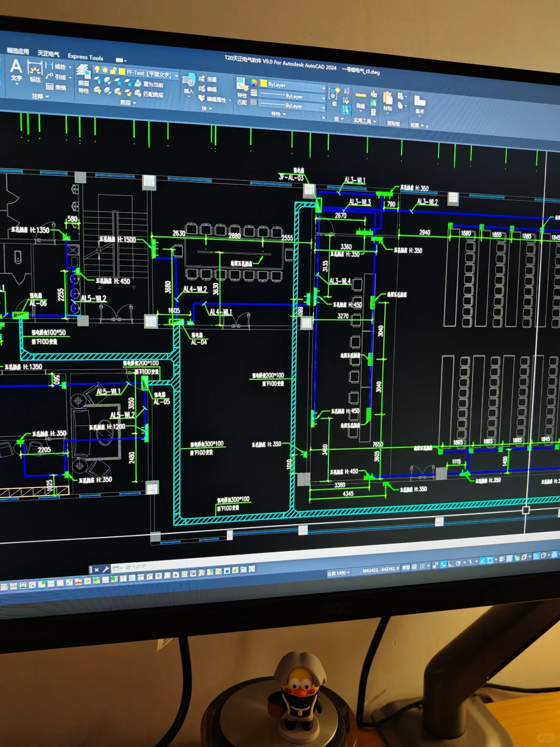The image size is (560, 747).
Task: Switch to the Express Tools tab
Action: [x=86, y=57]
